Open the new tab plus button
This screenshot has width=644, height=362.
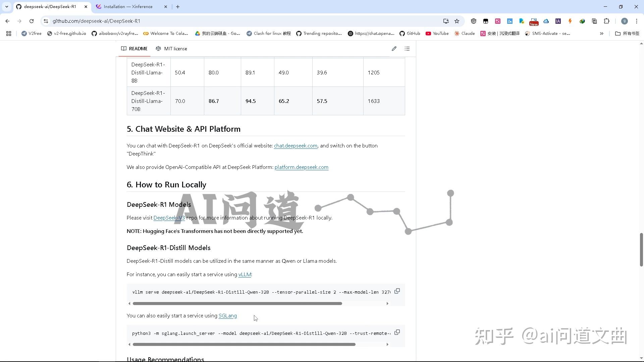(178, 7)
